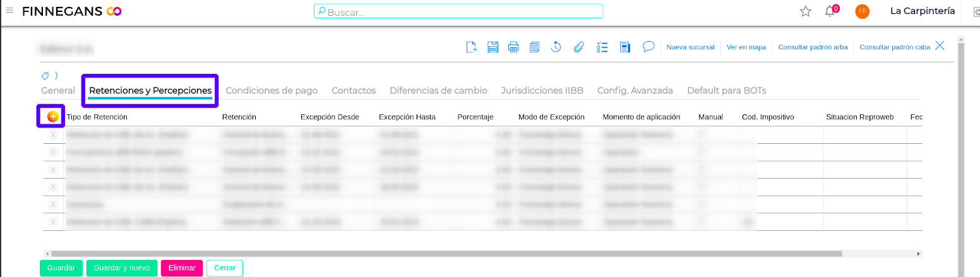Screen dimensions: 980x277
Task: Open attachments with the paperclip icon
Action: [x=578, y=47]
